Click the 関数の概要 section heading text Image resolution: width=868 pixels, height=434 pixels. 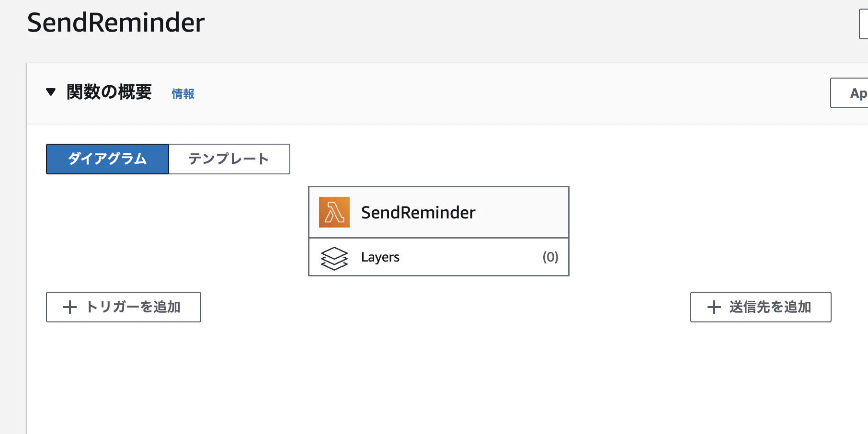109,92
